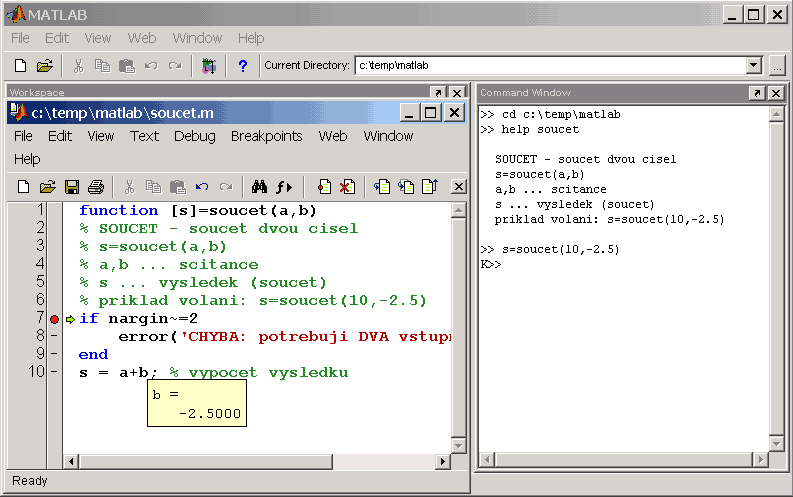Image resolution: width=793 pixels, height=497 pixels.
Task: Click New file icon in main MATLAB toolbar
Action: [20, 66]
